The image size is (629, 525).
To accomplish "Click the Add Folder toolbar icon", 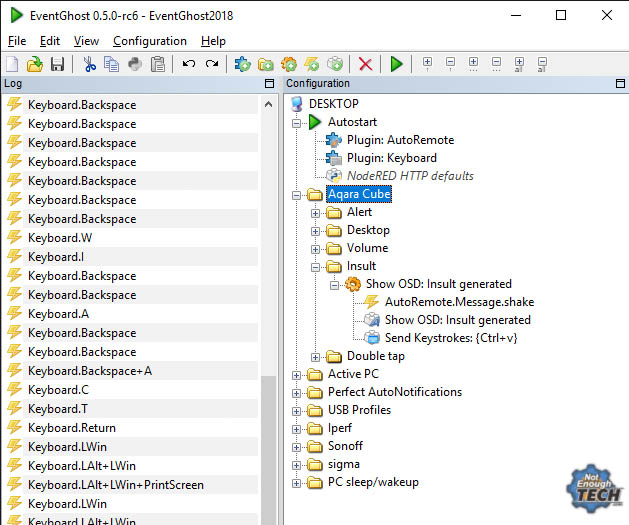I will [266, 64].
